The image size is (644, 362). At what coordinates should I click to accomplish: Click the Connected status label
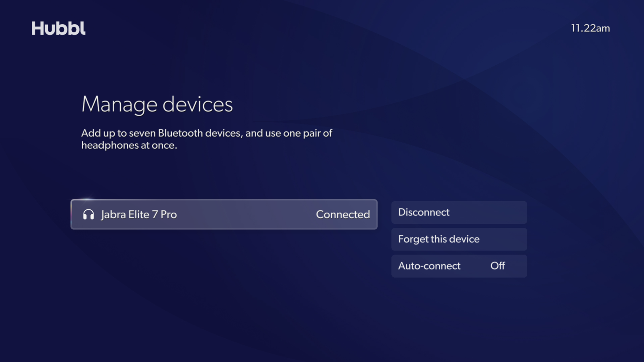pyautogui.click(x=343, y=214)
